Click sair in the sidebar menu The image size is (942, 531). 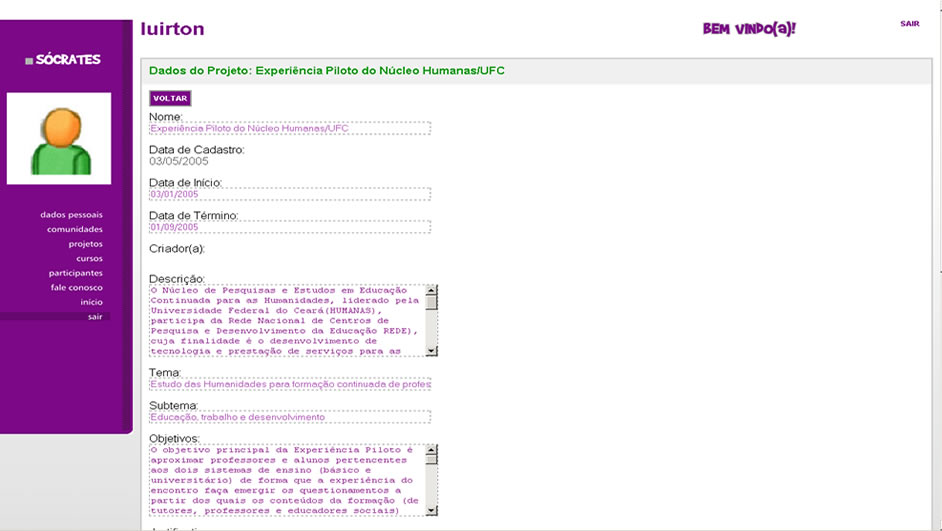click(95, 316)
